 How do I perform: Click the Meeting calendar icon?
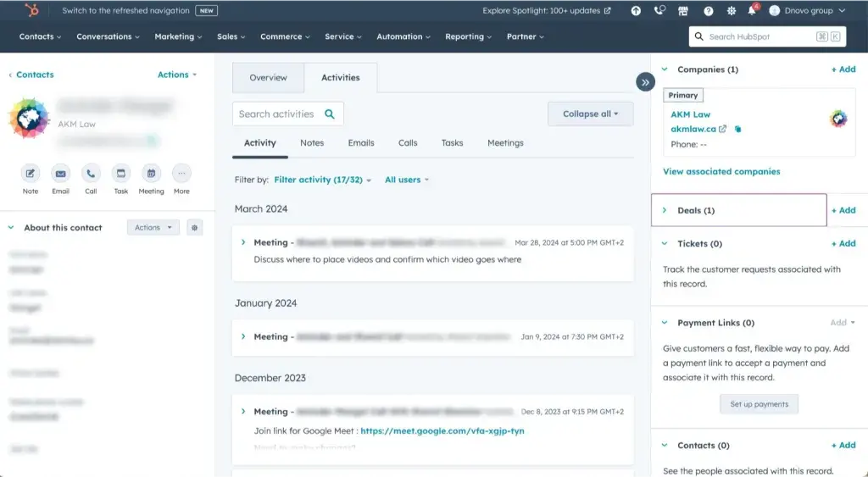[x=151, y=174]
